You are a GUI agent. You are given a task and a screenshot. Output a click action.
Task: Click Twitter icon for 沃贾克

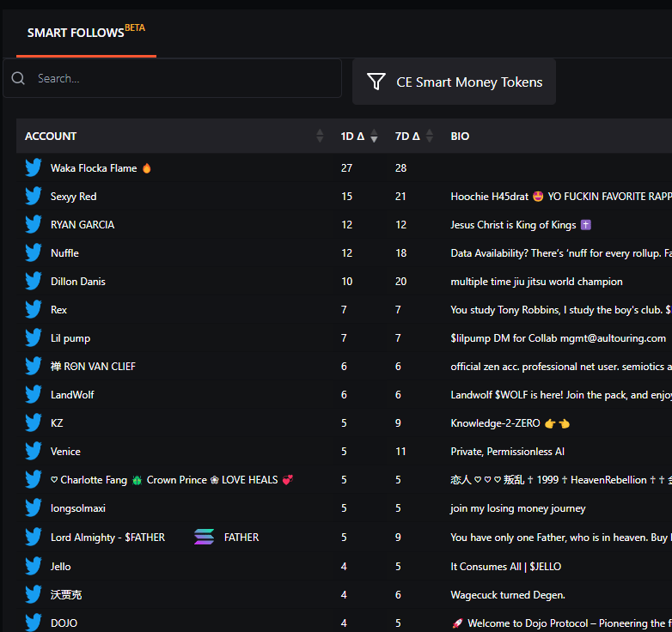[33, 594]
